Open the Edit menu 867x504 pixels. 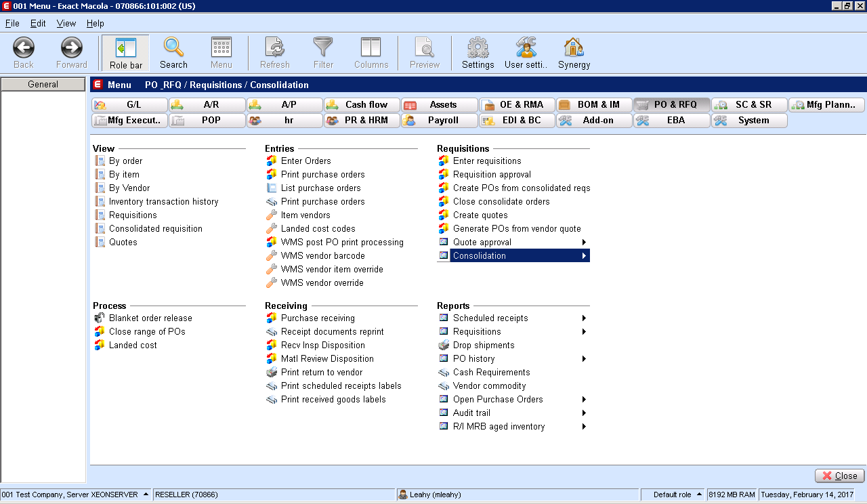(x=38, y=23)
